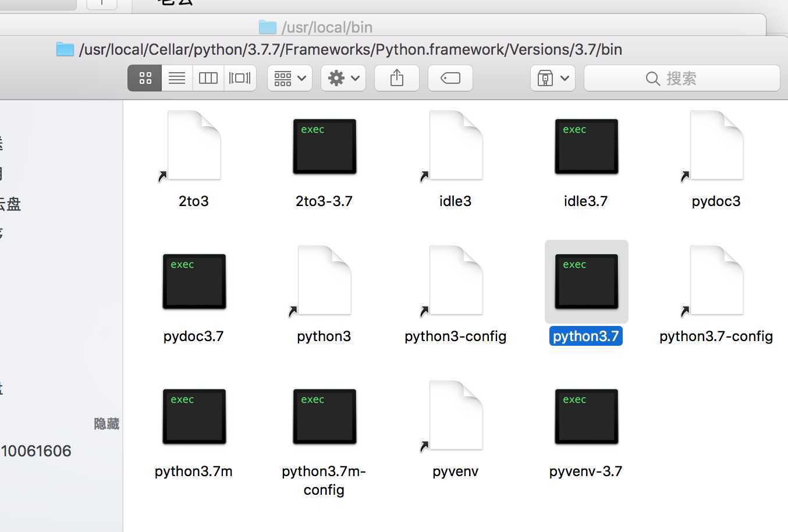This screenshot has height=532, width=788.
Task: Click the /usr/local/bin window title behind
Action: 327,27
